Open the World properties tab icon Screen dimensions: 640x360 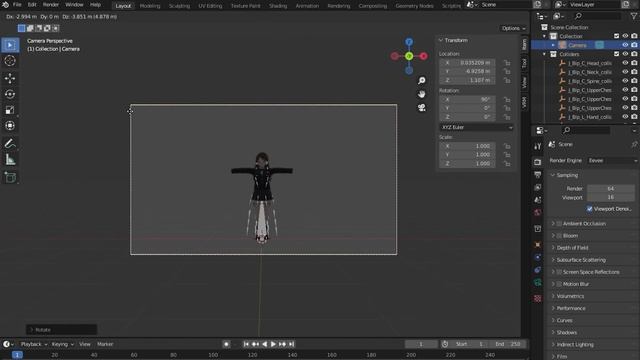(x=538, y=212)
